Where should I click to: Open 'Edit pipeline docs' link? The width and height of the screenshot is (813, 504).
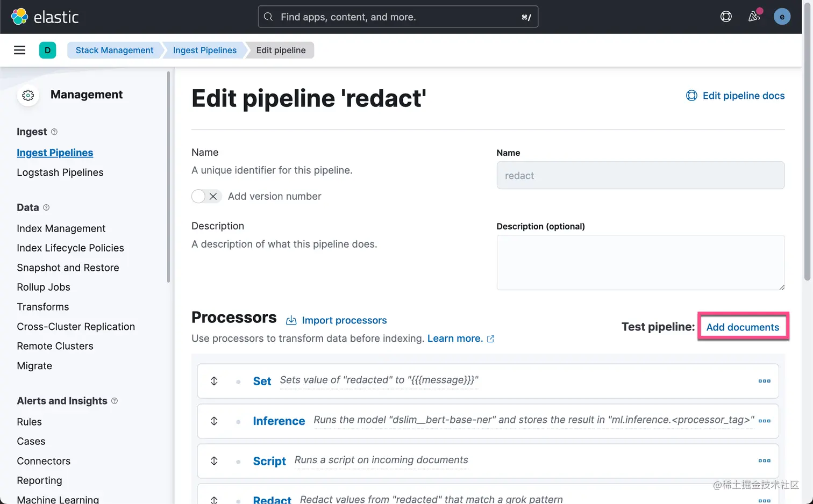736,96
